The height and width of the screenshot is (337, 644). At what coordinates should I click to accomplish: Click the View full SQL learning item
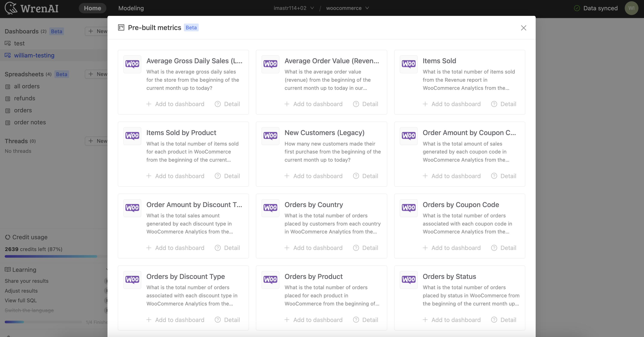[21, 300]
